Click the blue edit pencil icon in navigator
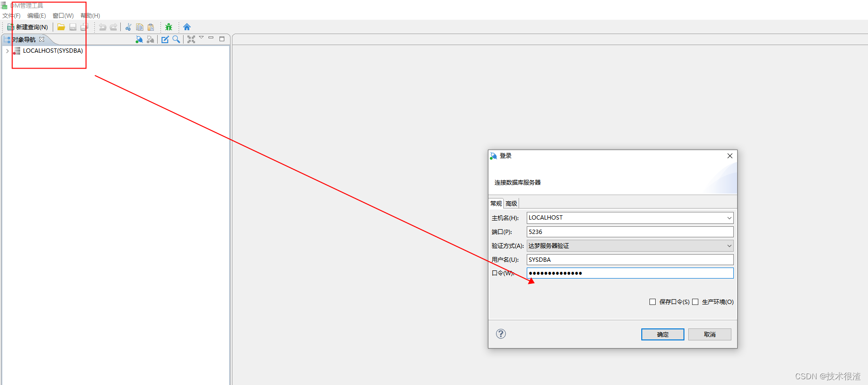Viewport: 868px width, 385px height. pyautogui.click(x=165, y=39)
